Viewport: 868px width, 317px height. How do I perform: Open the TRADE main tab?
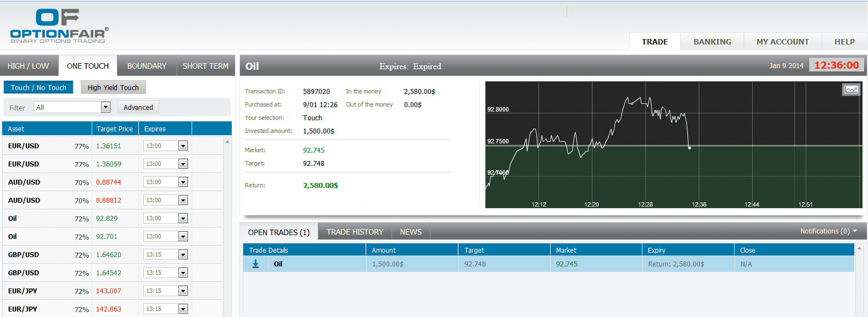(655, 42)
